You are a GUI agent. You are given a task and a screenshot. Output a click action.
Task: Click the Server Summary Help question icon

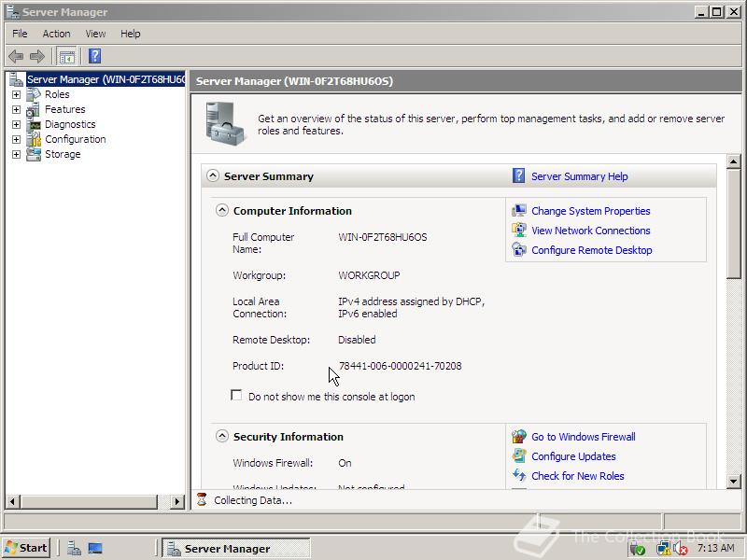click(x=518, y=175)
